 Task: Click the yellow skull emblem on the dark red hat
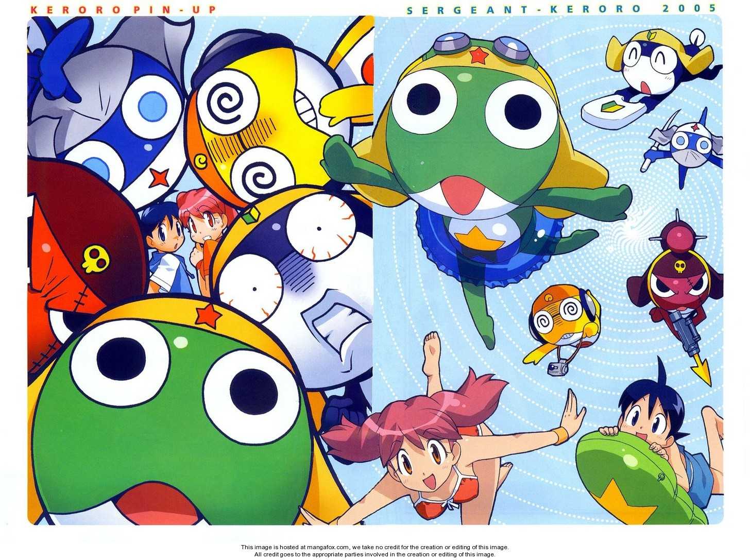(x=95, y=259)
